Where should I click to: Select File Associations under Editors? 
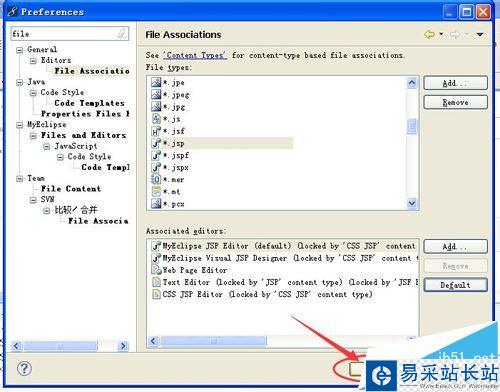(x=92, y=71)
